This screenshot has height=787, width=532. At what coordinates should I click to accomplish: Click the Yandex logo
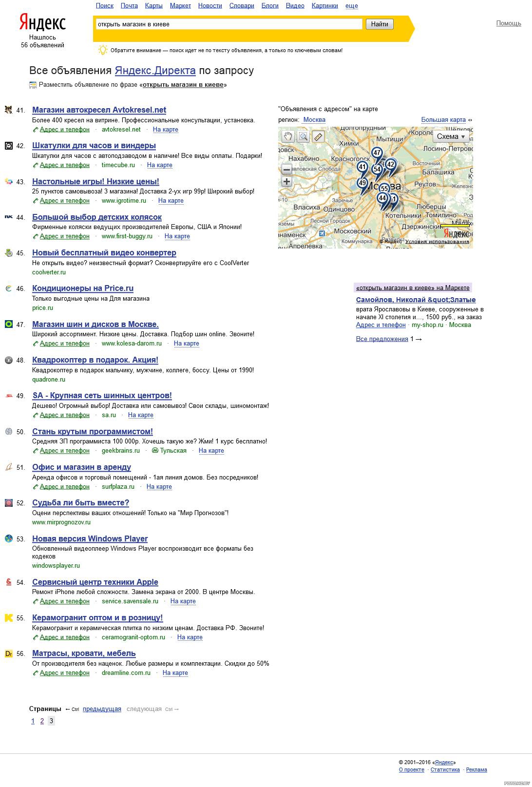point(42,23)
